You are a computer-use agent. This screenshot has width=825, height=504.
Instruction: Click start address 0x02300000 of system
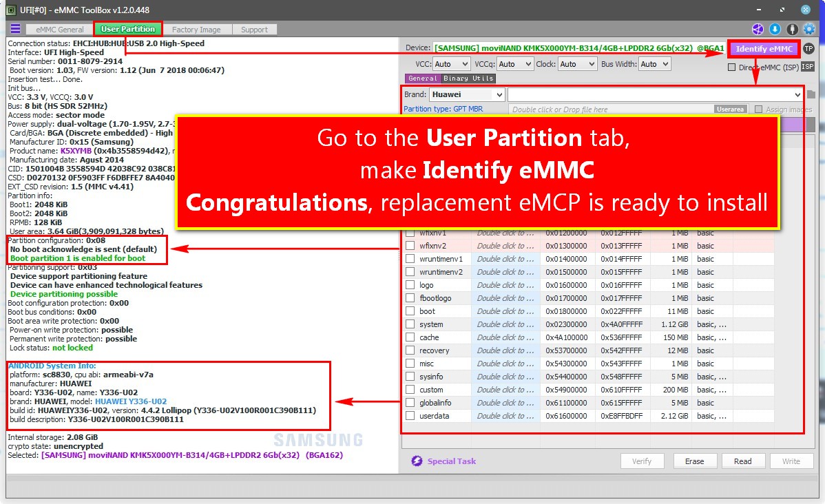pyautogui.click(x=566, y=324)
